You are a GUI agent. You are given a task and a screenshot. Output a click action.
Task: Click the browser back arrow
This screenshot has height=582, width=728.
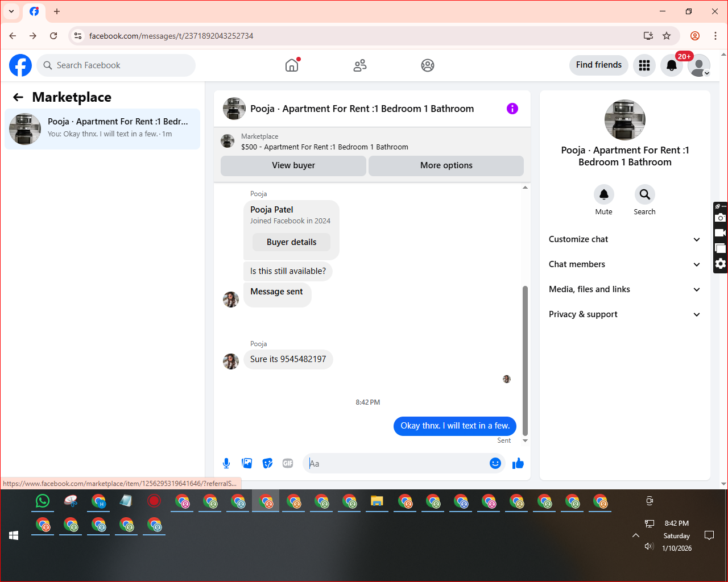click(x=13, y=36)
